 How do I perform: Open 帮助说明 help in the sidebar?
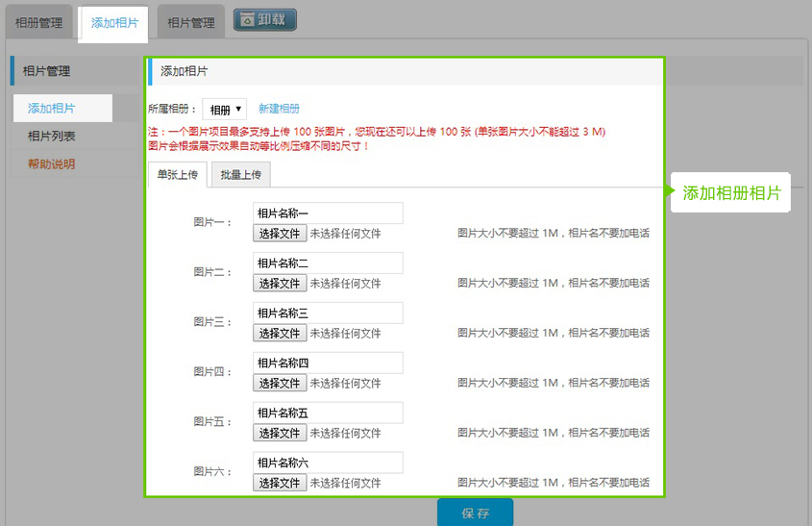click(x=52, y=164)
